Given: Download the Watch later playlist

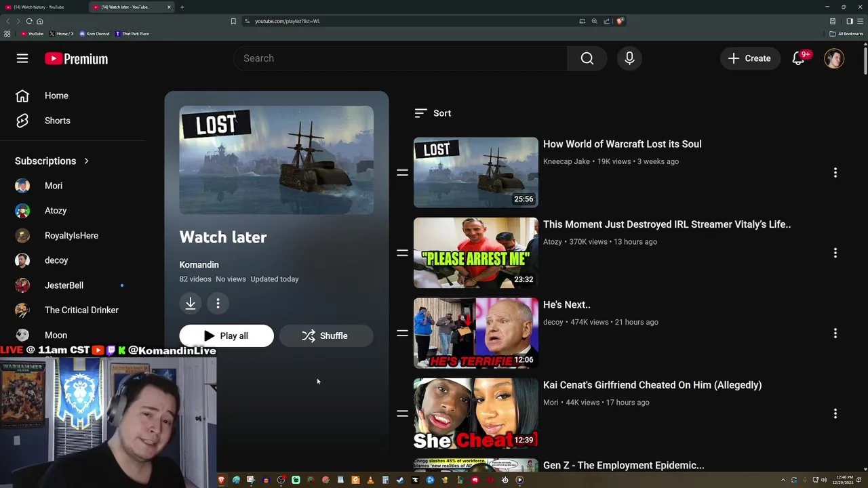Looking at the screenshot, I should 191,304.
